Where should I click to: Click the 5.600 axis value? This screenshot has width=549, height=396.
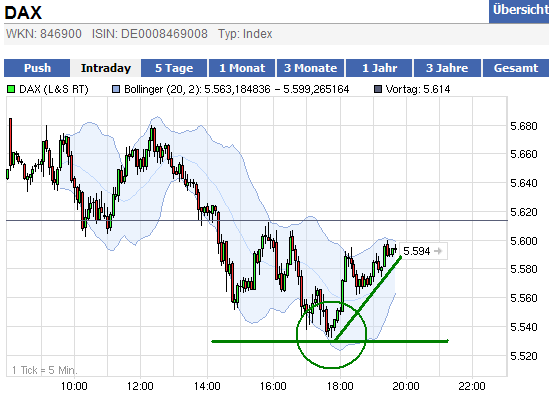(523, 241)
